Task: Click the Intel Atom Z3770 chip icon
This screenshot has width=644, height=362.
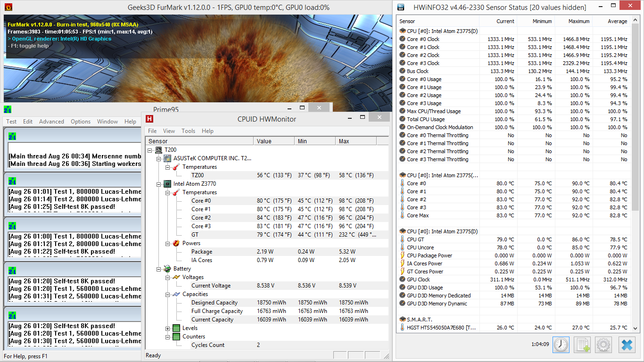Action: [x=167, y=184]
